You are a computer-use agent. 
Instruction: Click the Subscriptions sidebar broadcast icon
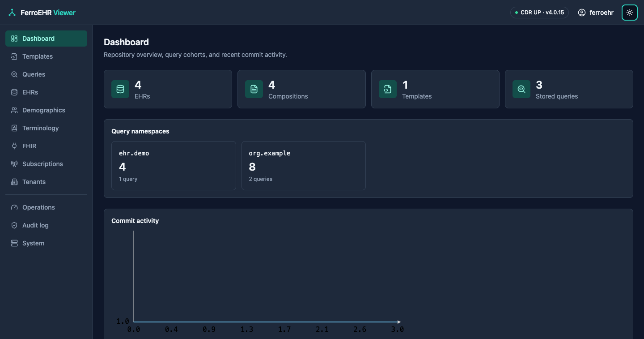(14, 164)
